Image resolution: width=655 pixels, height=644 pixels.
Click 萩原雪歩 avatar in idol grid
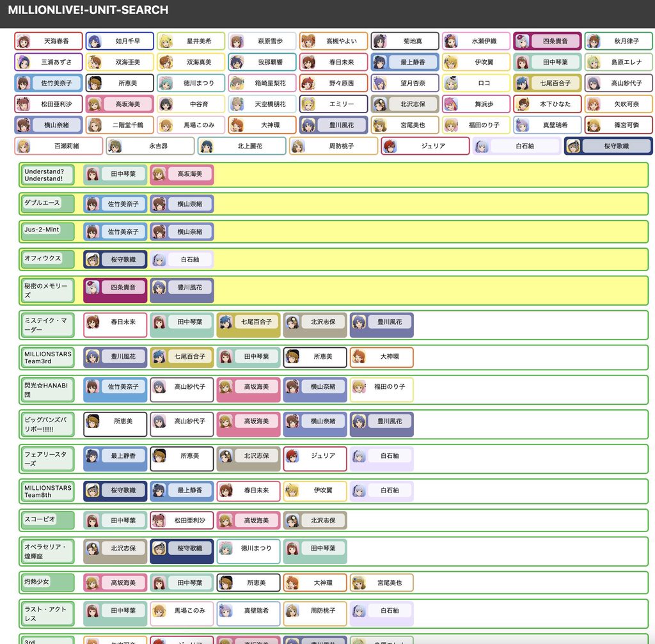(237, 42)
